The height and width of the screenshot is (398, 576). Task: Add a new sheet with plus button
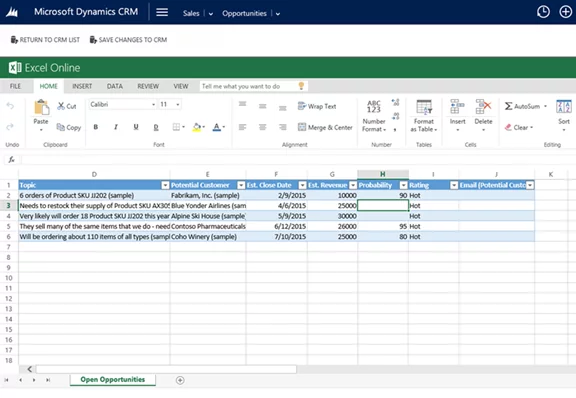pos(180,380)
